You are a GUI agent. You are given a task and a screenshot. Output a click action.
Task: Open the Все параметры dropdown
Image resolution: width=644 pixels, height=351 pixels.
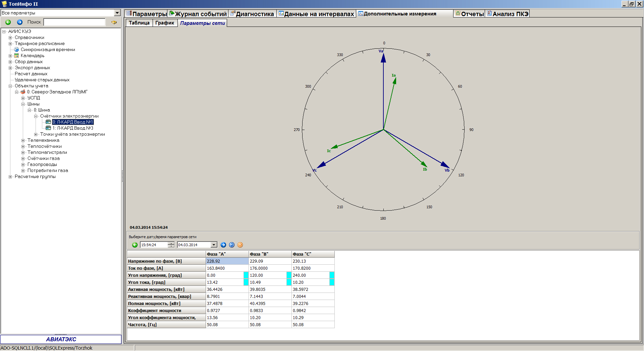pos(117,13)
